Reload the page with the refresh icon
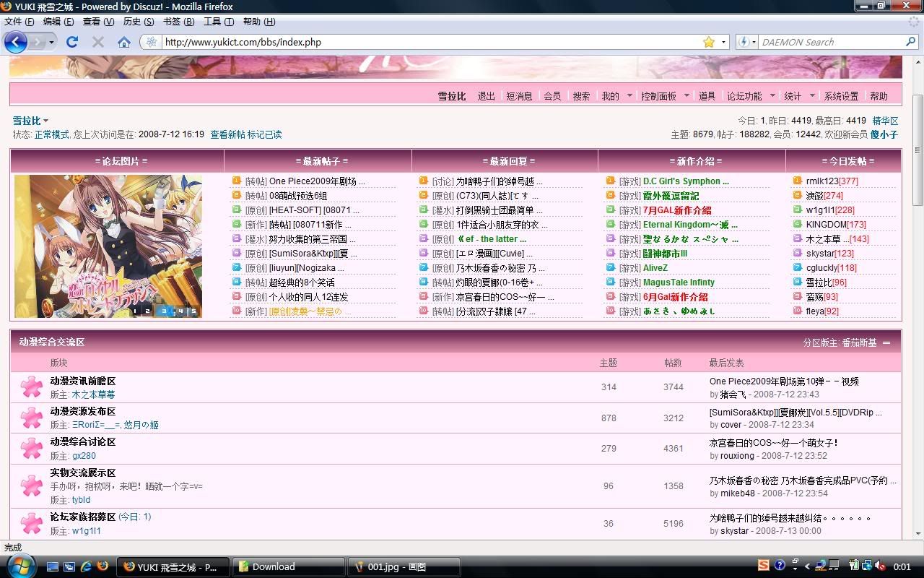This screenshot has width=924, height=578. pyautogui.click(x=72, y=42)
